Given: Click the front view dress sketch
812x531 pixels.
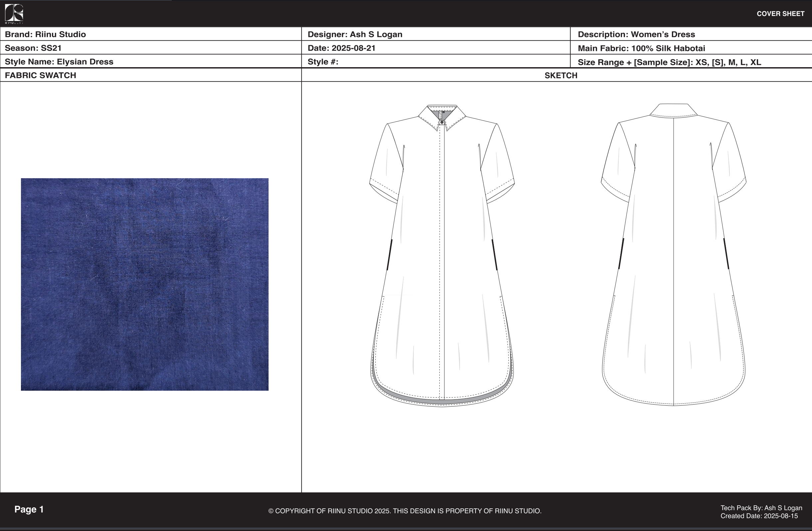Looking at the screenshot, I should pos(442,256).
